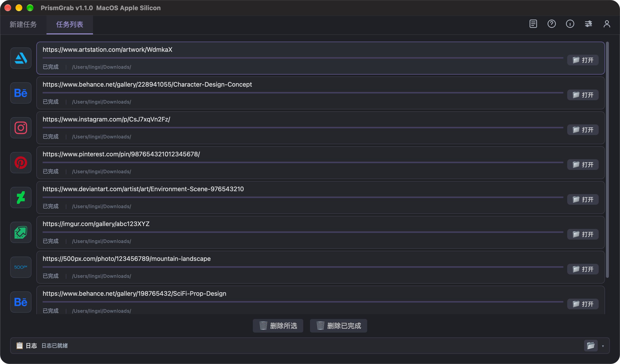Click the artstation WdmkaX progress bar
Image resolution: width=620 pixels, height=364 pixels.
point(303,58)
